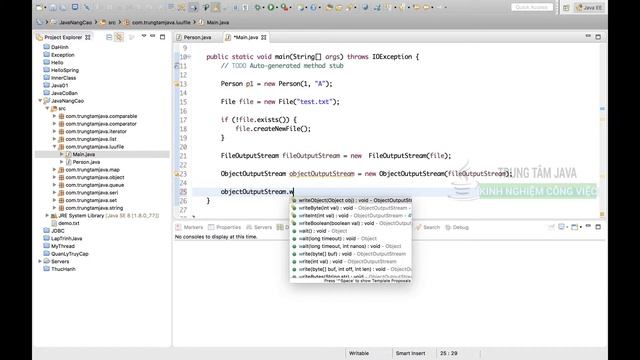Click the Save All toolbar icon

click(63, 7)
